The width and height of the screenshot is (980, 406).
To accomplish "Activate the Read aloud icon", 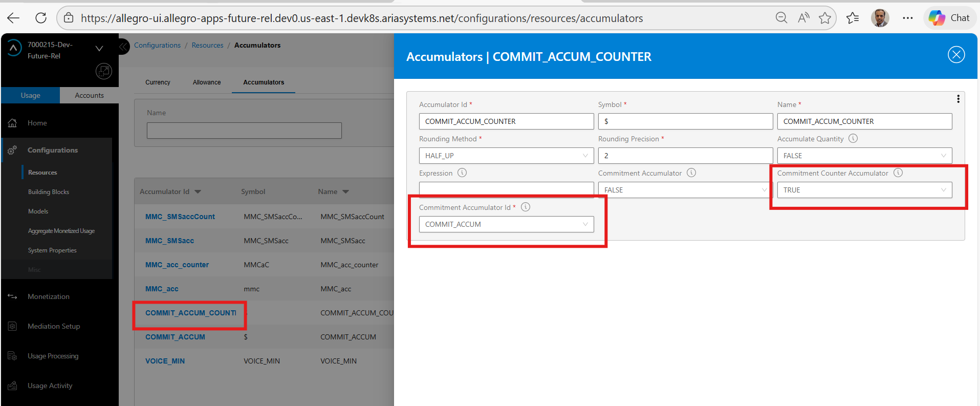I will point(803,18).
